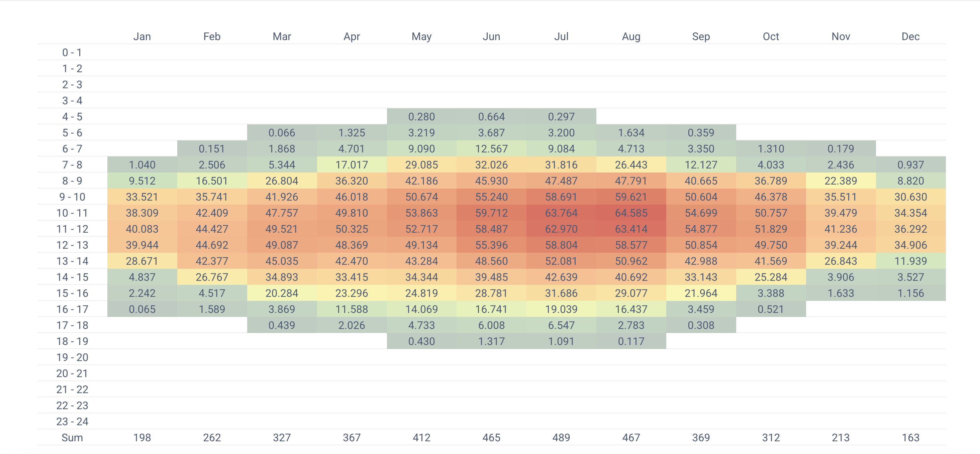
Task: Click cell value 1.040 in Jan
Action: point(142,164)
